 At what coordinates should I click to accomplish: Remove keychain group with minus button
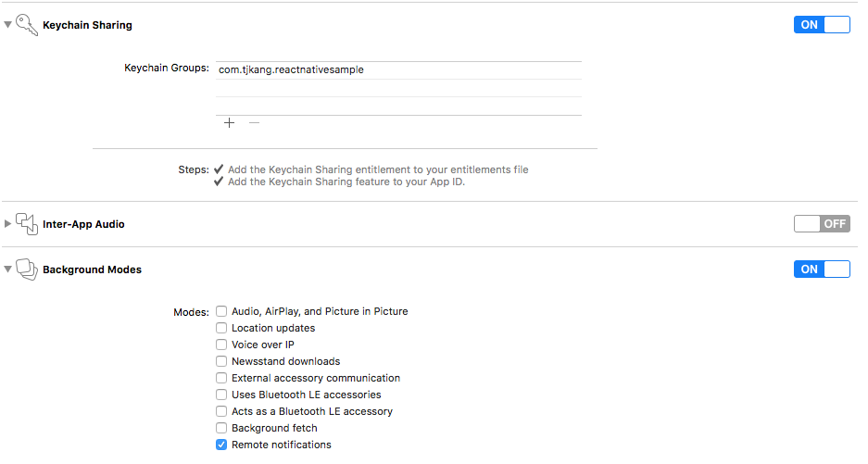tap(254, 123)
